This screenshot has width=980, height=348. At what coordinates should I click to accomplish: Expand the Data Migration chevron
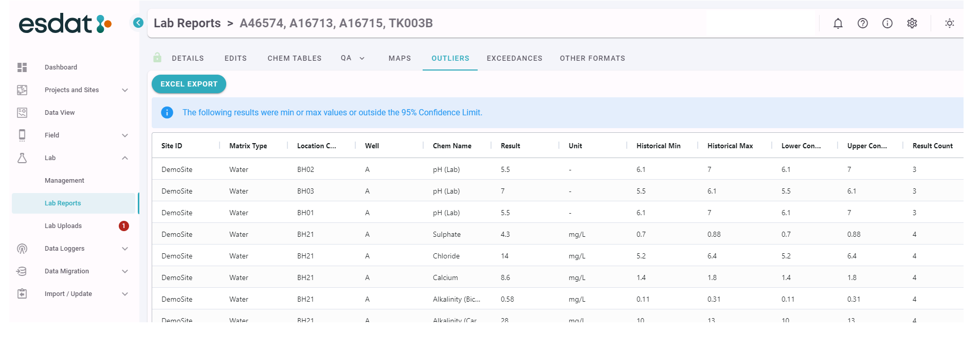point(125,271)
